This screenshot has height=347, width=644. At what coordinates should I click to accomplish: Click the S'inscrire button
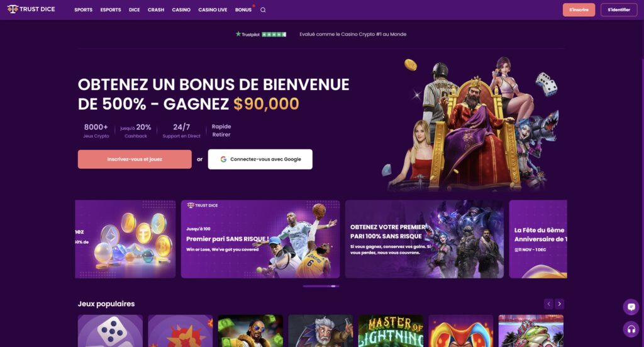pyautogui.click(x=579, y=10)
